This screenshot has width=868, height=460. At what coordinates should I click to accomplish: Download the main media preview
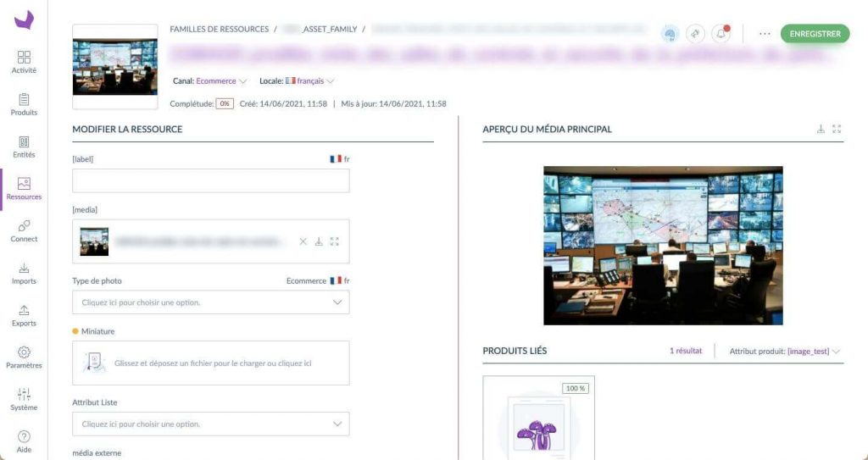click(821, 129)
